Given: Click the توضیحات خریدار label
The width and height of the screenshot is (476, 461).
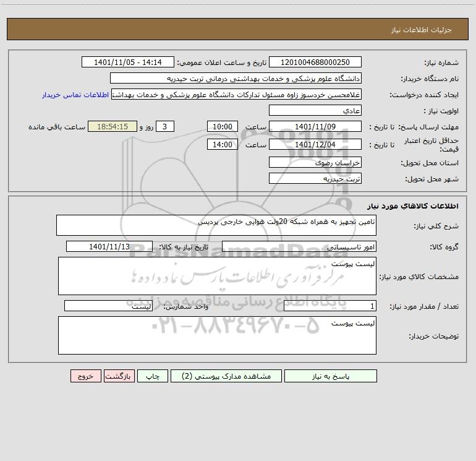Looking at the screenshot, I should click(x=434, y=336).
